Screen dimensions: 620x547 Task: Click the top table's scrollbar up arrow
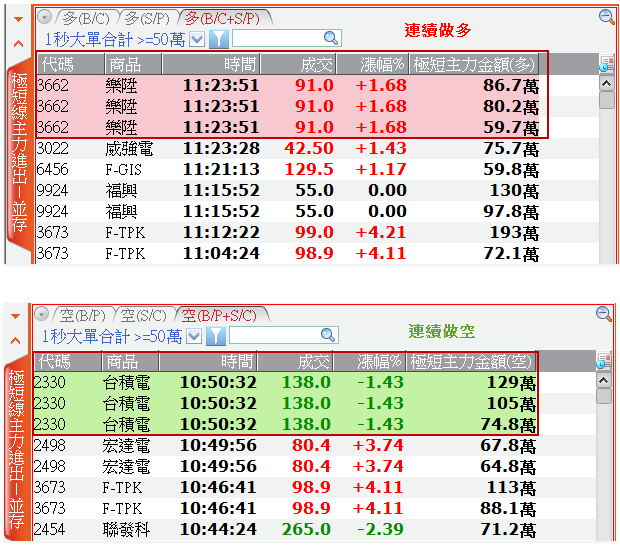click(606, 83)
